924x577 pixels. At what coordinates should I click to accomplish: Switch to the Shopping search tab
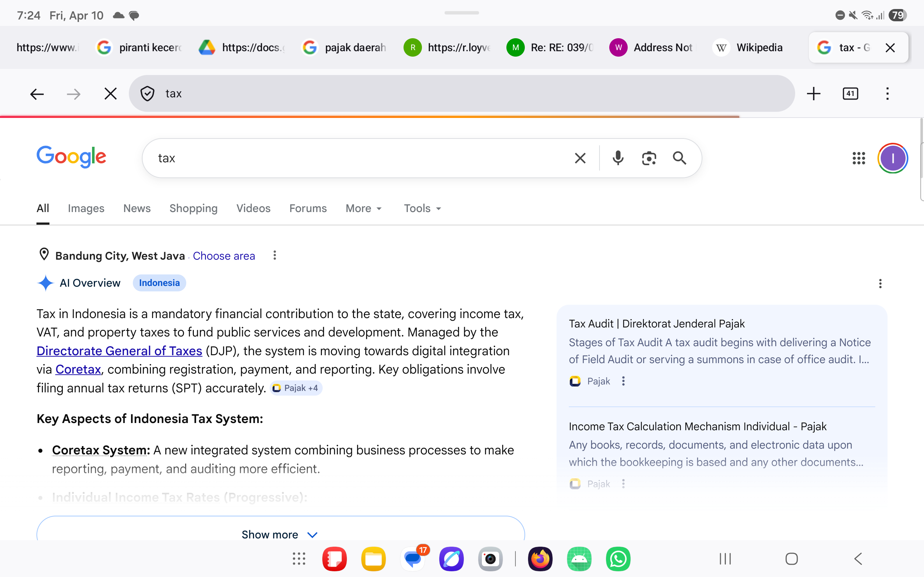[x=193, y=208]
